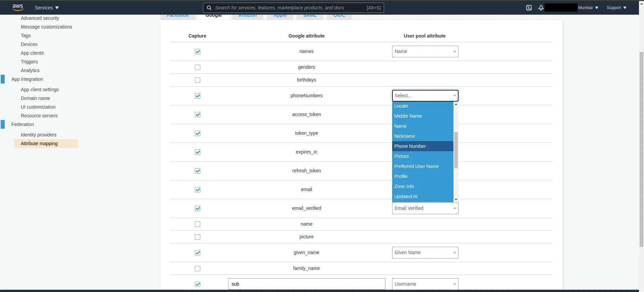Open the App integration section

tap(27, 79)
